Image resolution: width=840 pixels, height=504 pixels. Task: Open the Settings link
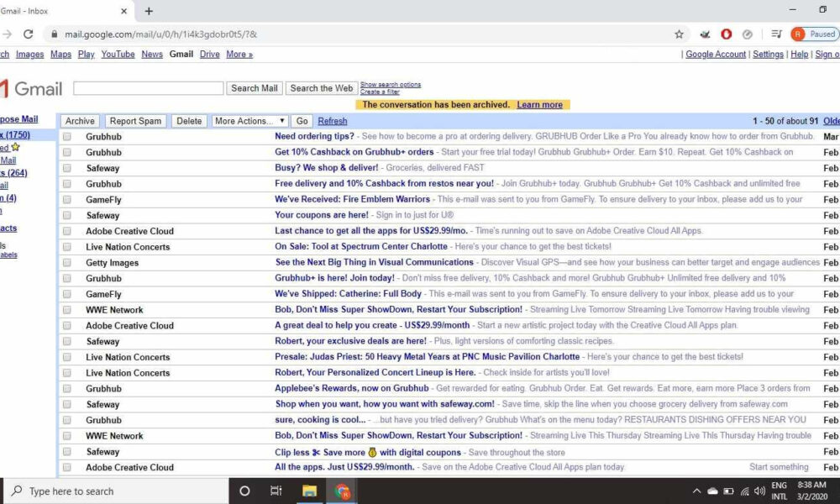pos(769,54)
